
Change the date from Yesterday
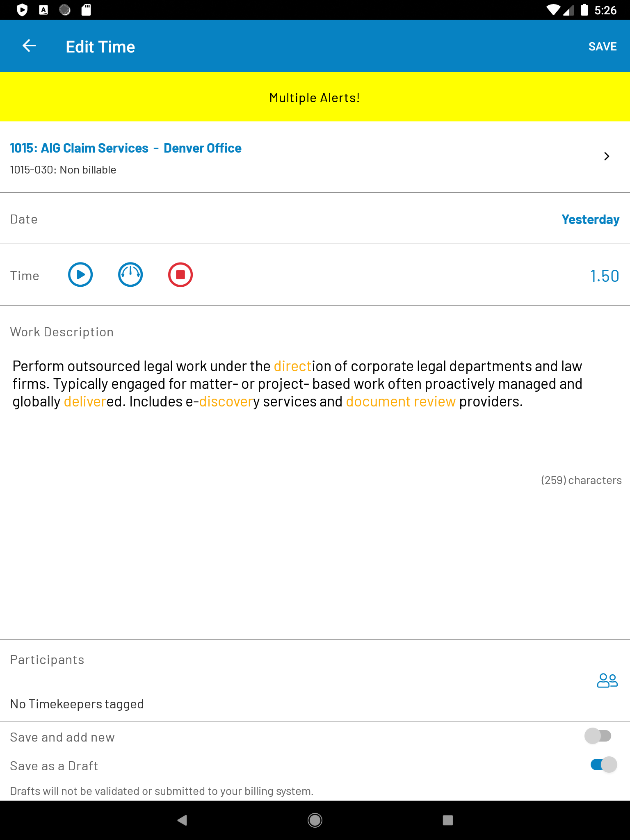(590, 219)
